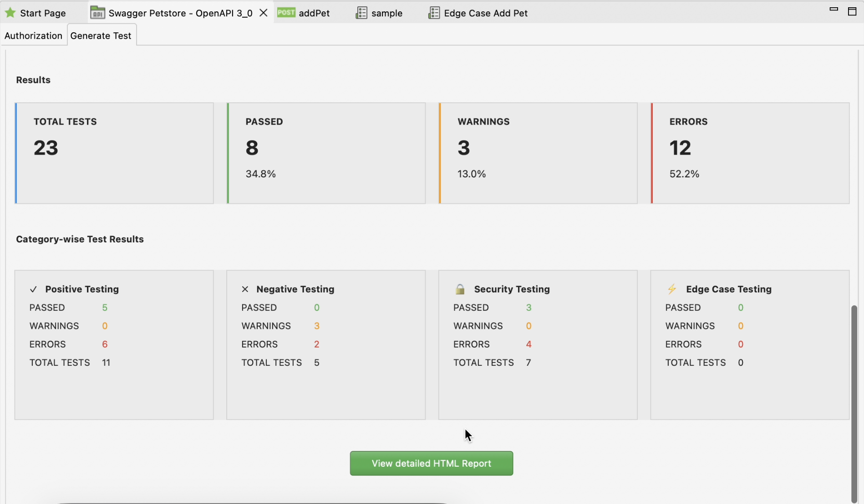The image size is (864, 504).
Task: Switch to the addPet tab
Action: point(314,13)
